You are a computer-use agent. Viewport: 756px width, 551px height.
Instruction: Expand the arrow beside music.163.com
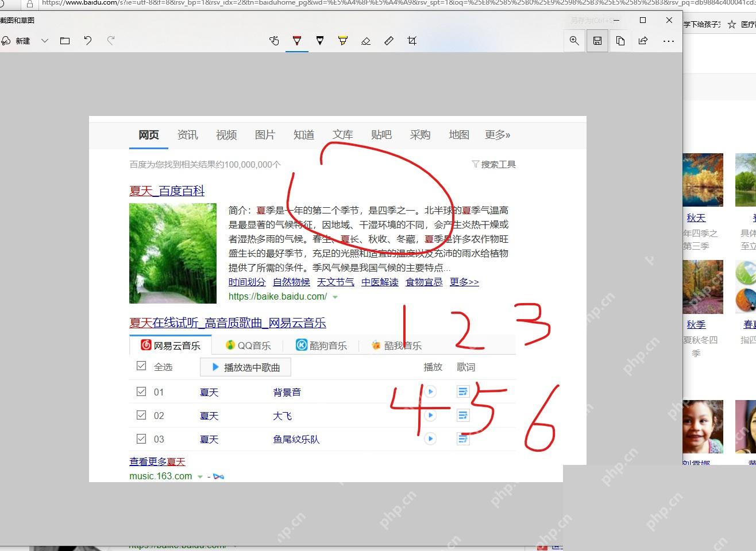[x=200, y=477]
